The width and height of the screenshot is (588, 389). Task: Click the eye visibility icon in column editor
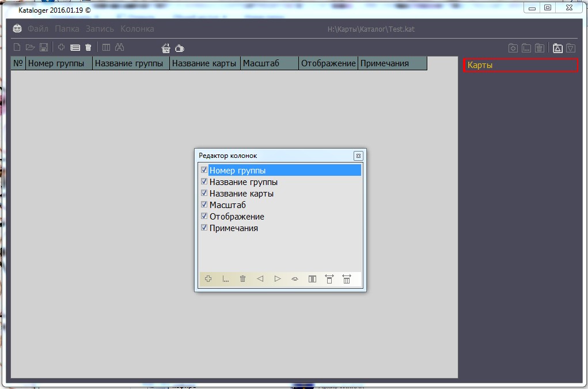coord(295,279)
